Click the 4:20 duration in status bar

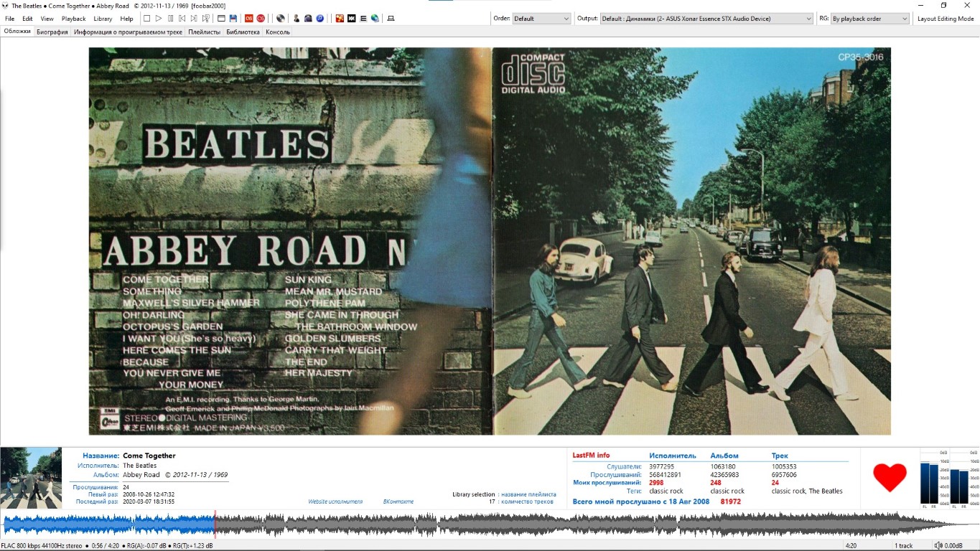click(851, 546)
